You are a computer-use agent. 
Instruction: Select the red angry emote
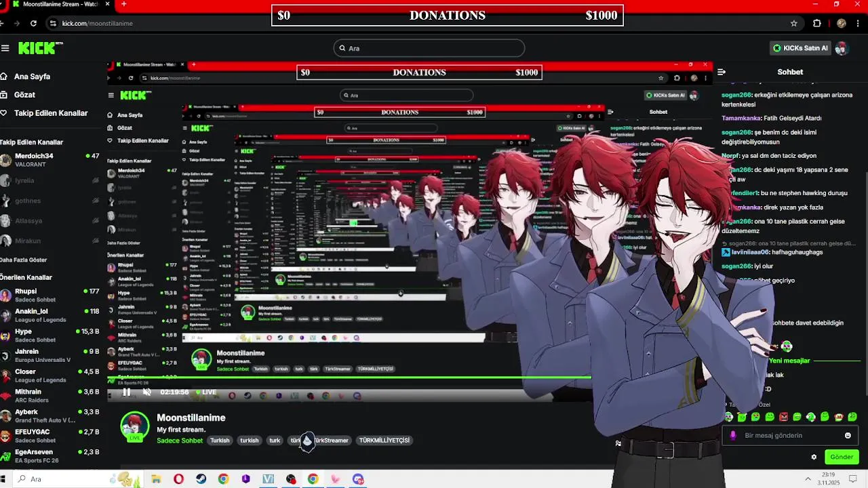[x=784, y=417]
